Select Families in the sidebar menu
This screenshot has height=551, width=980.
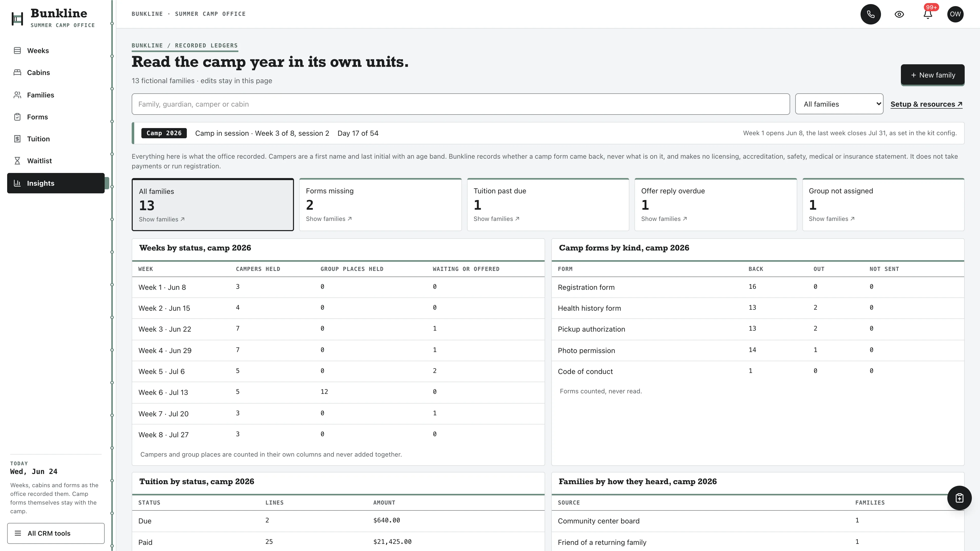point(56,95)
